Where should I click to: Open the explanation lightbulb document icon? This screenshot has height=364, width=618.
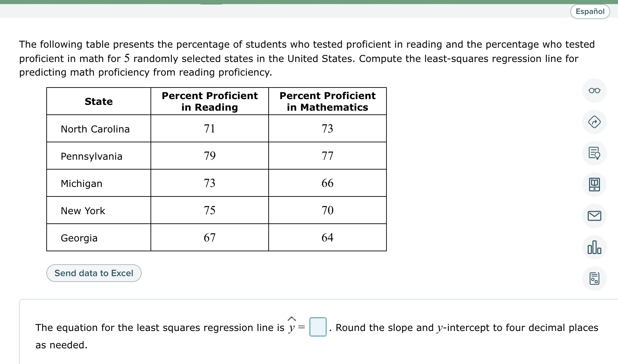pyautogui.click(x=594, y=154)
